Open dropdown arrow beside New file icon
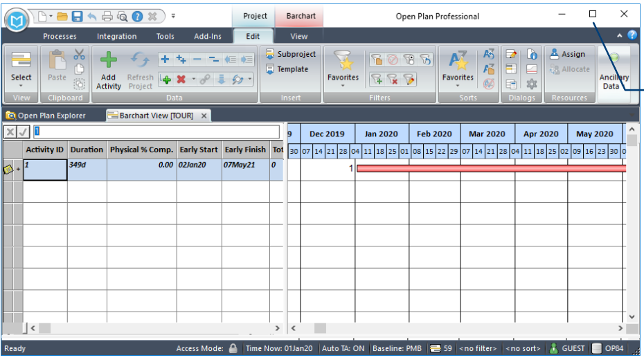644x360 pixels. 51,17
